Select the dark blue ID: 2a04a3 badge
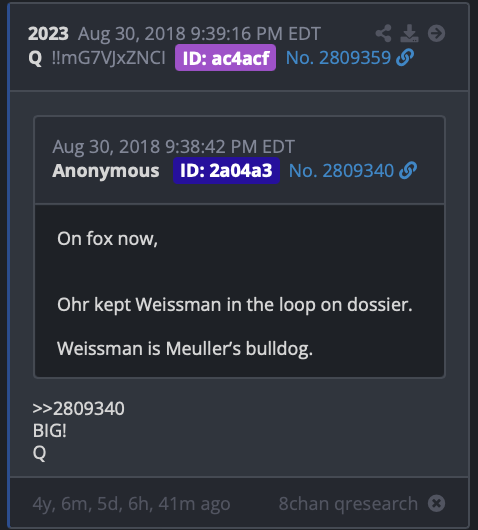Viewport: 478px width, 530px height. (226, 171)
